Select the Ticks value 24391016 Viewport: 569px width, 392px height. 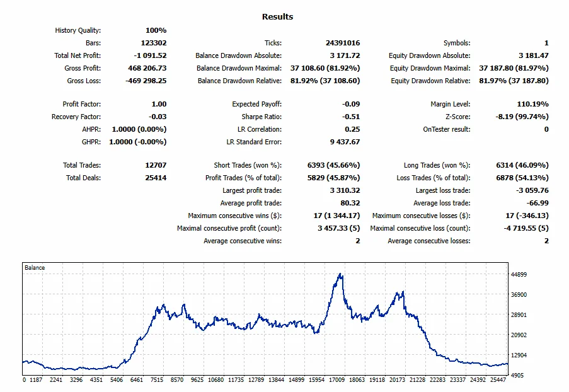click(343, 43)
